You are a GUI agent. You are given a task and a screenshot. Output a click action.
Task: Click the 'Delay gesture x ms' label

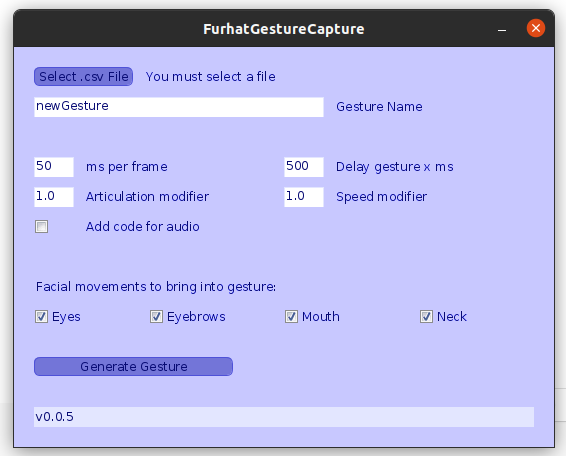click(x=395, y=167)
